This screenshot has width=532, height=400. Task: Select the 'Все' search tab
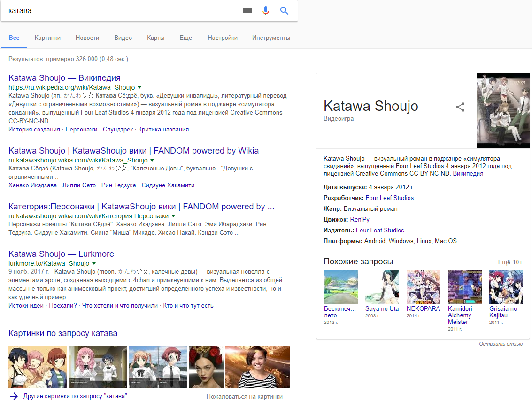pyautogui.click(x=14, y=38)
